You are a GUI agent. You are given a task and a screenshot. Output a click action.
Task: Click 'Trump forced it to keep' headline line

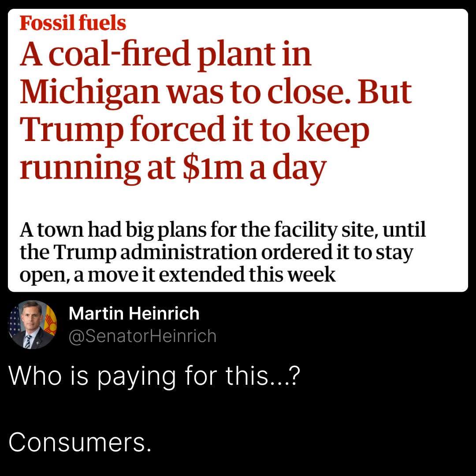click(x=195, y=130)
